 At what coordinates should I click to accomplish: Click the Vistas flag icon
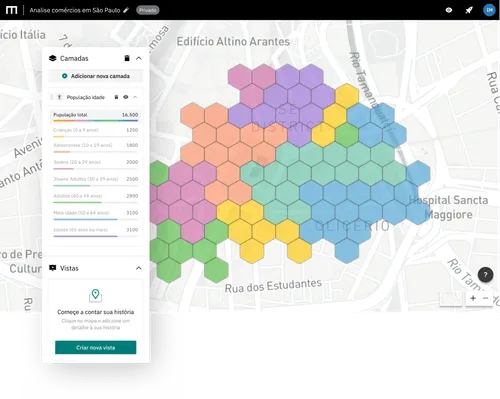[53, 268]
